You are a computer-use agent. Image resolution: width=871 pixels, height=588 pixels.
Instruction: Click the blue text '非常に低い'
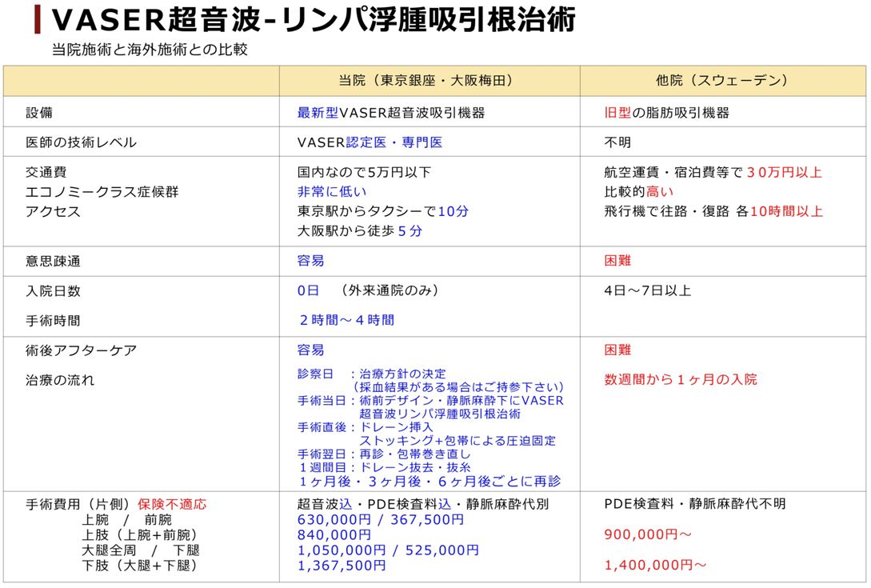(332, 192)
